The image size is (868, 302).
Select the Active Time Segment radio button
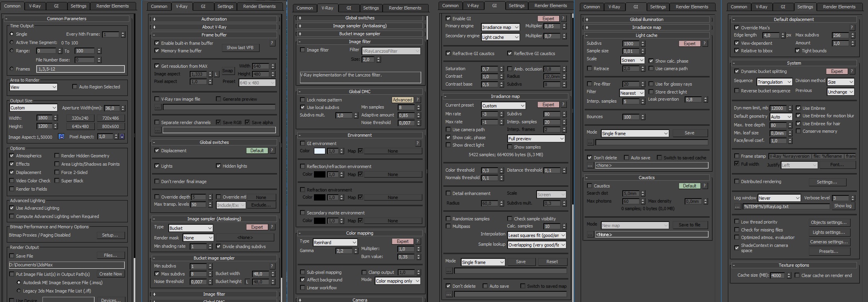(12, 42)
